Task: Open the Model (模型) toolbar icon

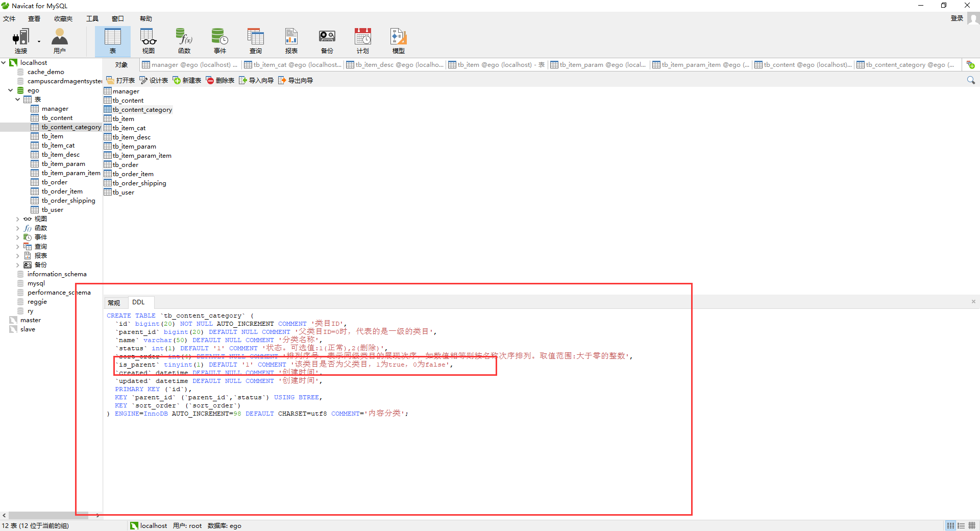Action: click(x=399, y=41)
